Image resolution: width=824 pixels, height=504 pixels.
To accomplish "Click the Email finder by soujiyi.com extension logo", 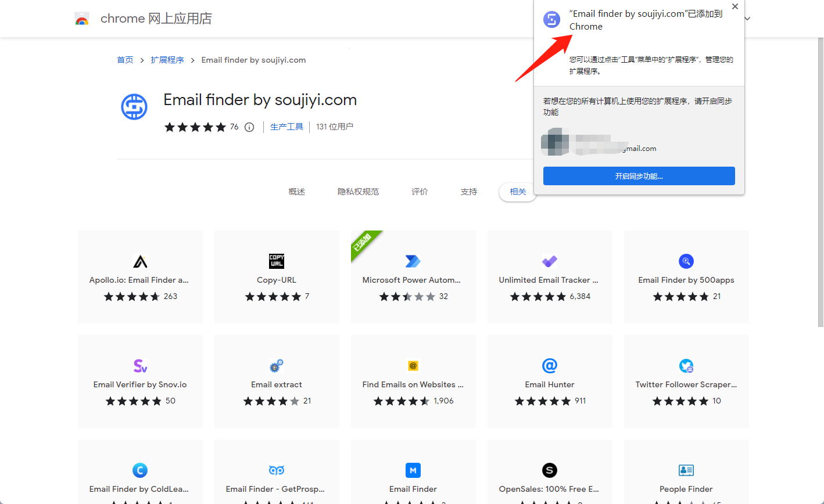I will 134,107.
